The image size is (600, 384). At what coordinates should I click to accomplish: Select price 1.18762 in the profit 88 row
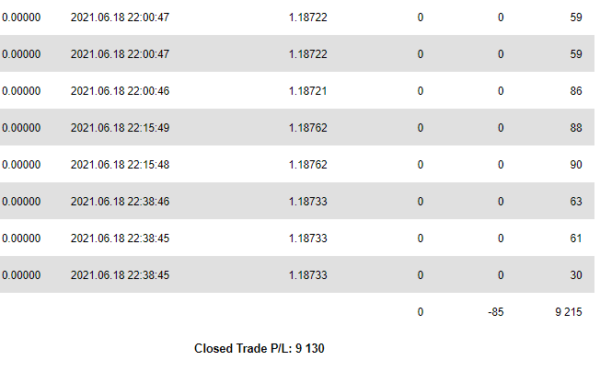pyautogui.click(x=308, y=128)
